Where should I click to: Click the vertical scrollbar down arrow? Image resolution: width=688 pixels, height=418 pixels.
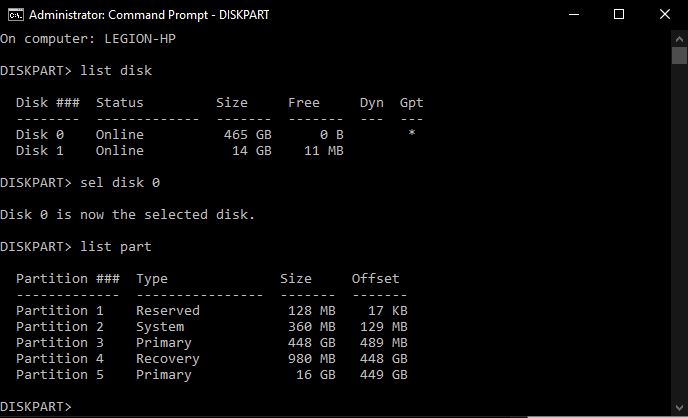679,407
